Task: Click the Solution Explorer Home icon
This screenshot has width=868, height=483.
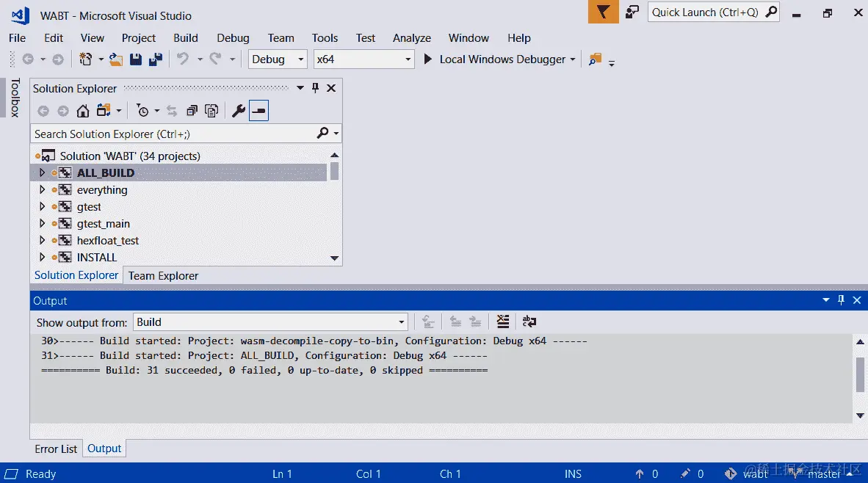Action: click(x=82, y=111)
